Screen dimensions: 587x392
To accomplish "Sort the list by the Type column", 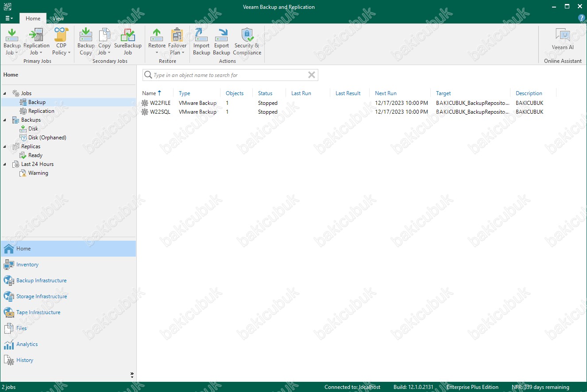I will (185, 93).
